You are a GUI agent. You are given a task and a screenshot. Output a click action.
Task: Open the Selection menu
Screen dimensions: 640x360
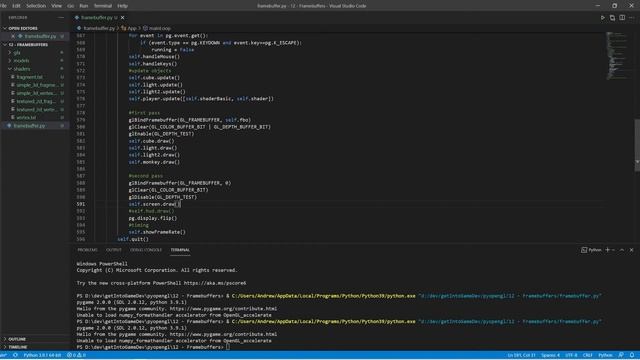click(x=36, y=6)
